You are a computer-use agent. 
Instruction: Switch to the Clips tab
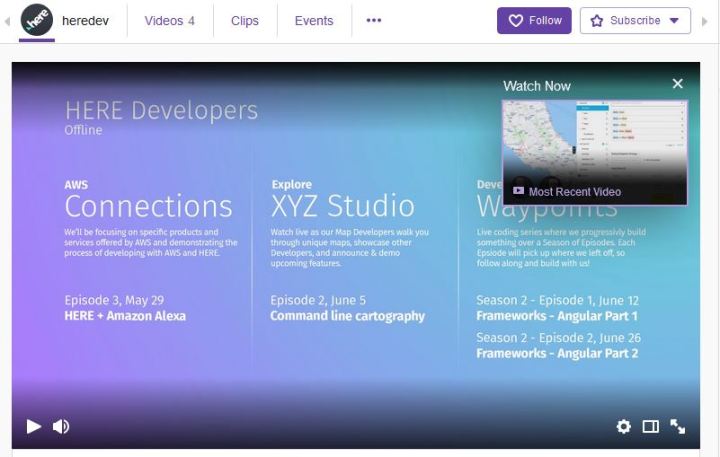pyautogui.click(x=245, y=21)
